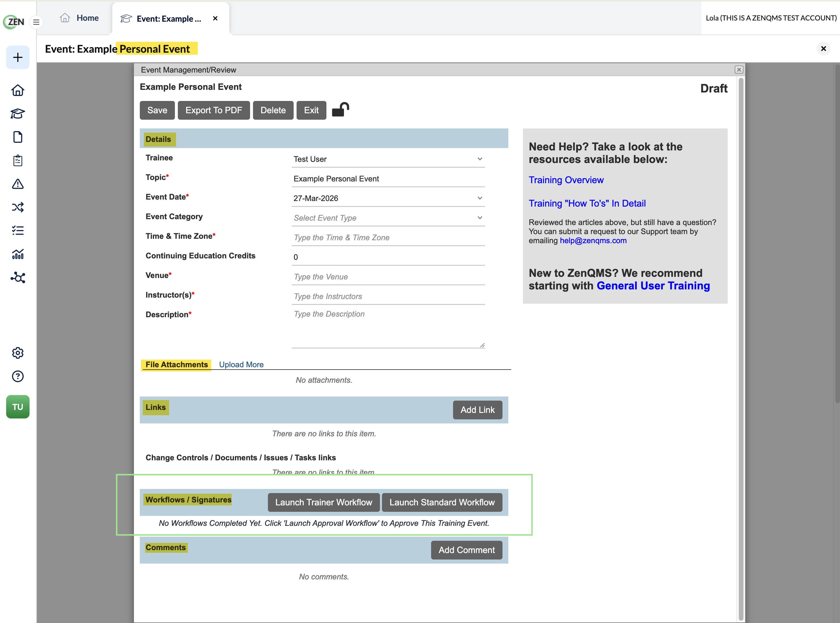The width and height of the screenshot is (840, 623).
Task: Click the Comments section heading
Action: coord(166,548)
